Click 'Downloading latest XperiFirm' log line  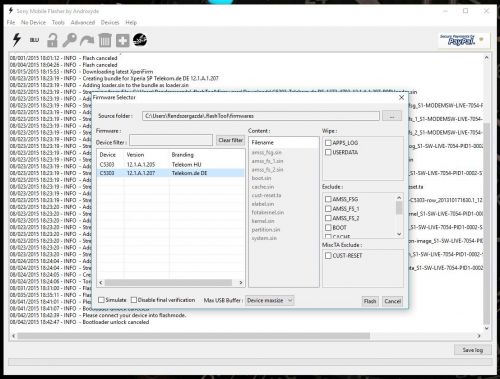point(118,72)
